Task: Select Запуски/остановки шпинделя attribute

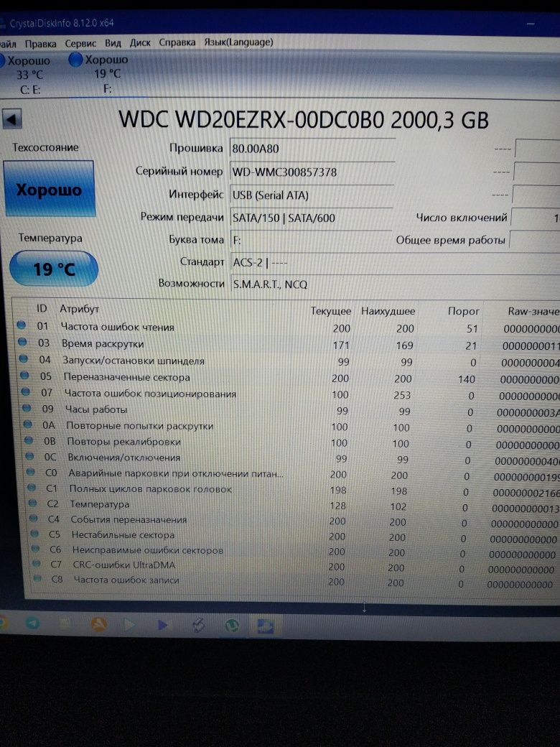Action: pos(134,361)
